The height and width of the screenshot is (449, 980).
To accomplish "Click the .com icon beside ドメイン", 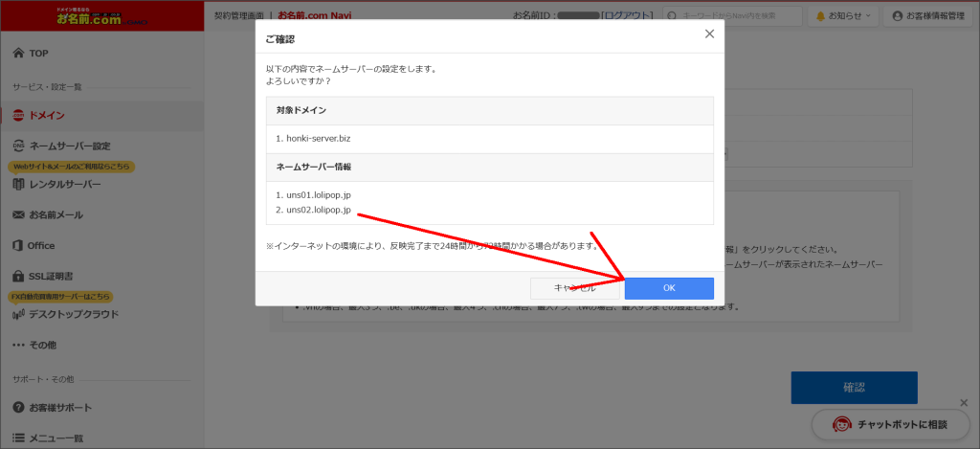I will 18,116.
